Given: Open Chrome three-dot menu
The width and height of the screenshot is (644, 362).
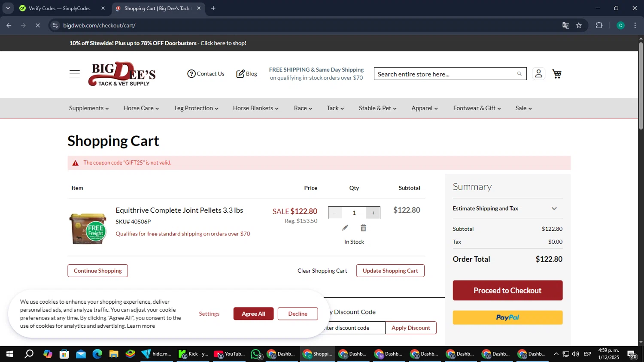Looking at the screenshot, I should click(x=635, y=25).
